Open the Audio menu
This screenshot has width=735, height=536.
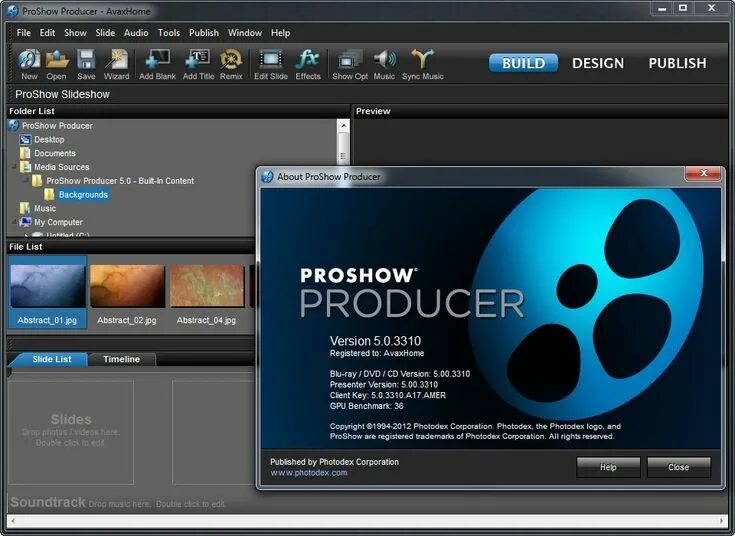[136, 33]
